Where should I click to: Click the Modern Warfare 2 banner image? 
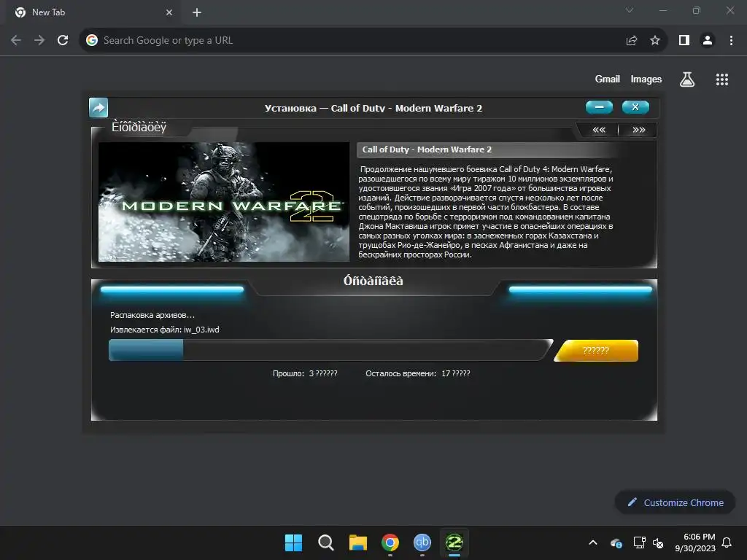coord(224,202)
